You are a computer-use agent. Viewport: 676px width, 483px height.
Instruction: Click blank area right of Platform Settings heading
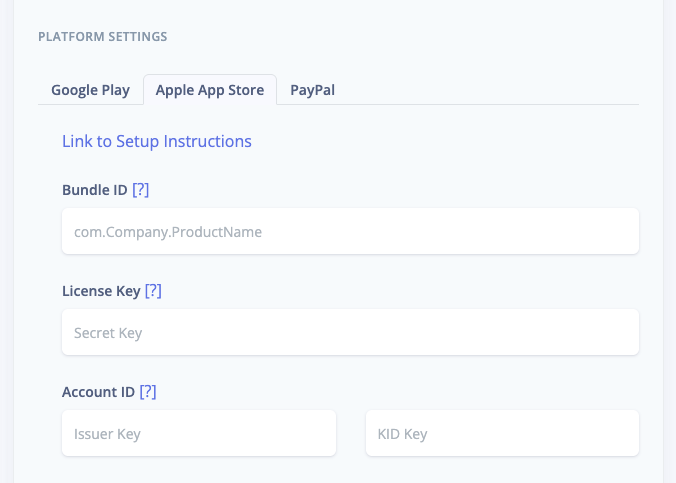pos(400,37)
